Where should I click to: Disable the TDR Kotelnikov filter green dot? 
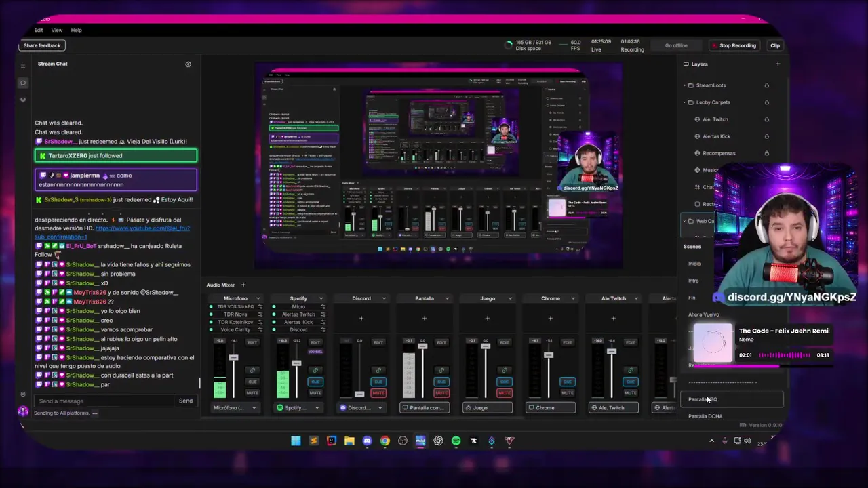click(211, 322)
